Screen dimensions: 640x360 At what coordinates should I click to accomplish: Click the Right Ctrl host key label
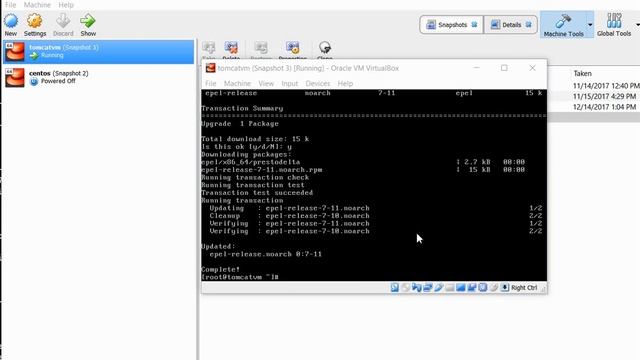(524, 287)
